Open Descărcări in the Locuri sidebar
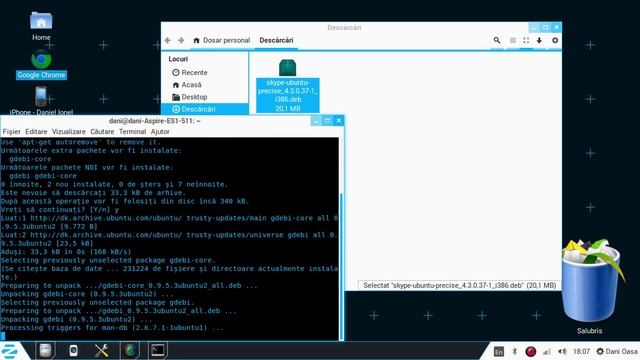 (205, 109)
